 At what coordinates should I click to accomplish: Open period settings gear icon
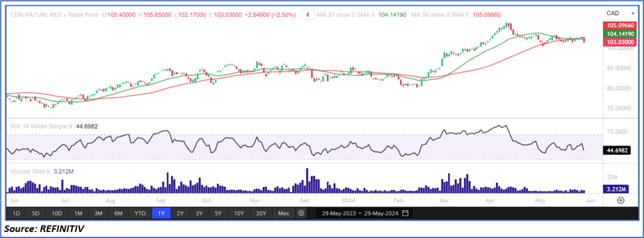tap(301, 213)
